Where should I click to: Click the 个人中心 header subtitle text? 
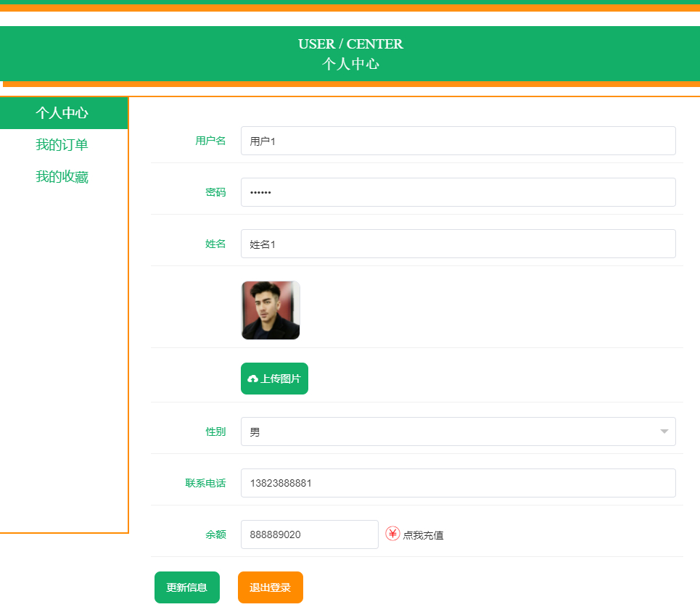350,64
